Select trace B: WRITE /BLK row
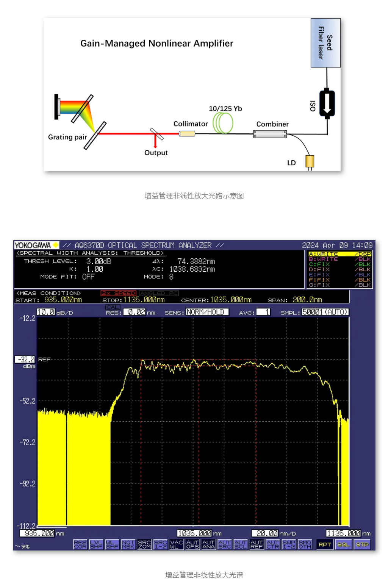 340,259
